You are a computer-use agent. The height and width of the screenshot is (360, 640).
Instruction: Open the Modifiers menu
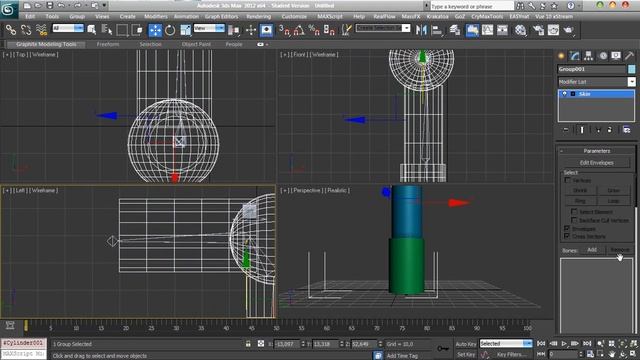[x=156, y=16]
